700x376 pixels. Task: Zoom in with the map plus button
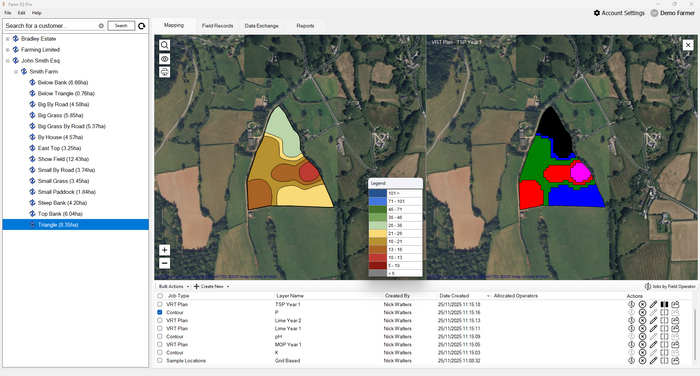[164, 250]
